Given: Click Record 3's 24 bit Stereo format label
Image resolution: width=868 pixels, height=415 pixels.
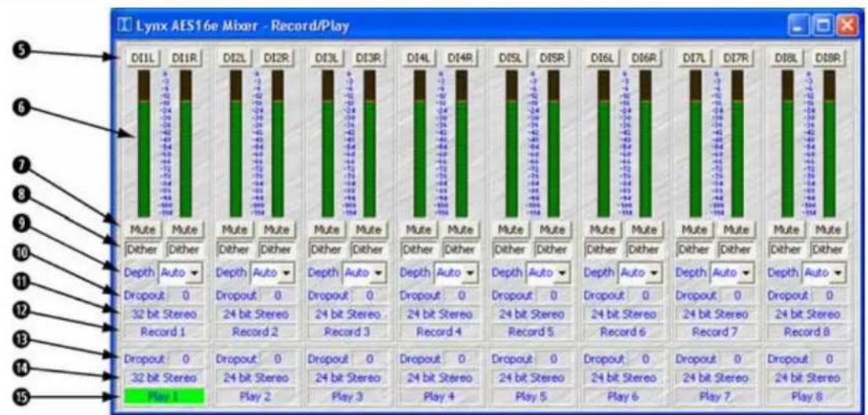Looking at the screenshot, I should [x=348, y=314].
